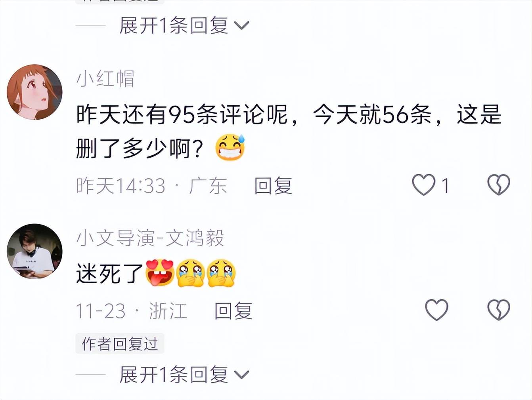Open 小文导演-文鸿毅's avatar profile picture
Screen dimensions: 532x400
point(34,251)
